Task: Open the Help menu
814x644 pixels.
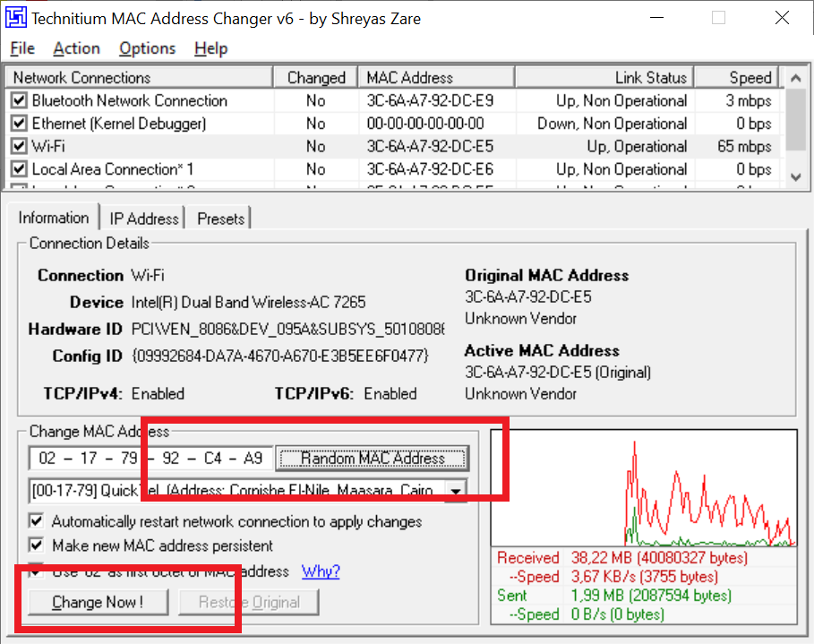Action: (x=210, y=48)
